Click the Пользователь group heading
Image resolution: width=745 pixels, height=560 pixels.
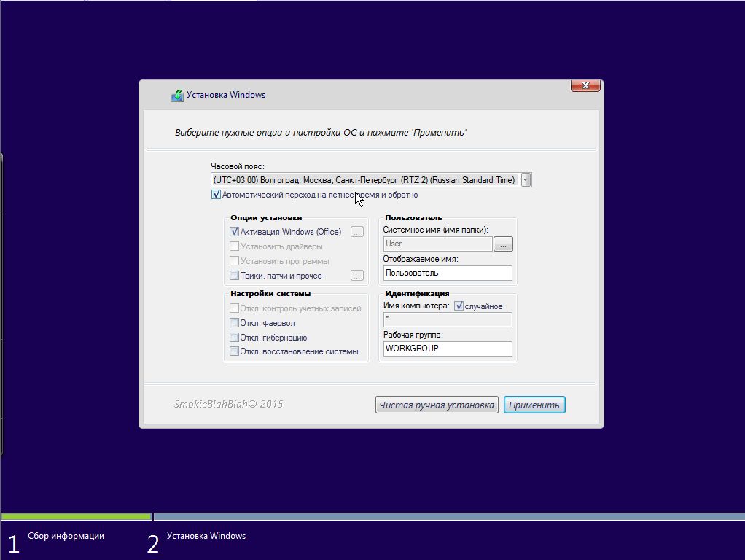point(413,218)
